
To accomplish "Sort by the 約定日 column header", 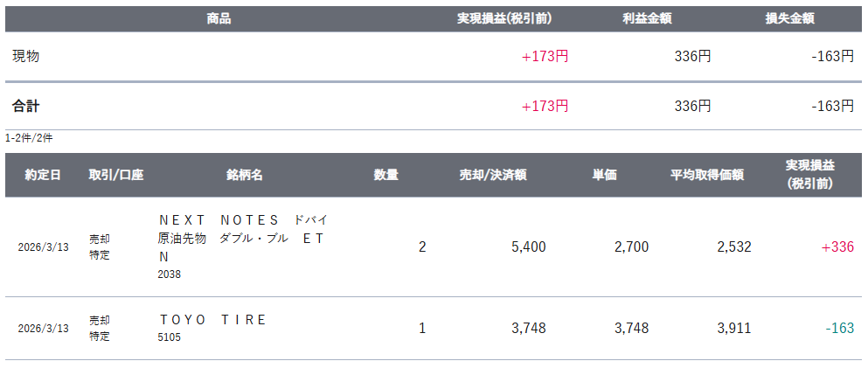I will (x=43, y=175).
